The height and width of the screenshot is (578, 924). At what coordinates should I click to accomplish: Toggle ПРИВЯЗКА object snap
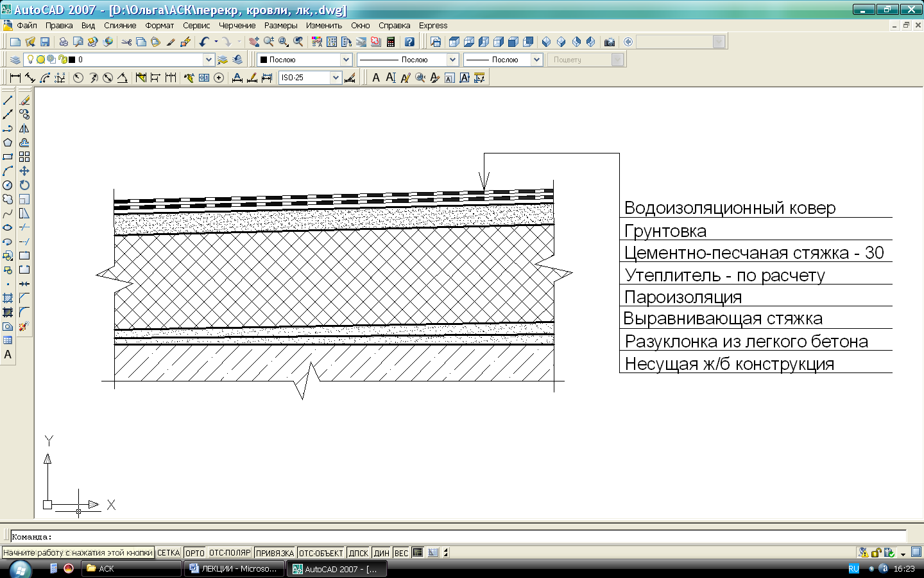(275, 553)
